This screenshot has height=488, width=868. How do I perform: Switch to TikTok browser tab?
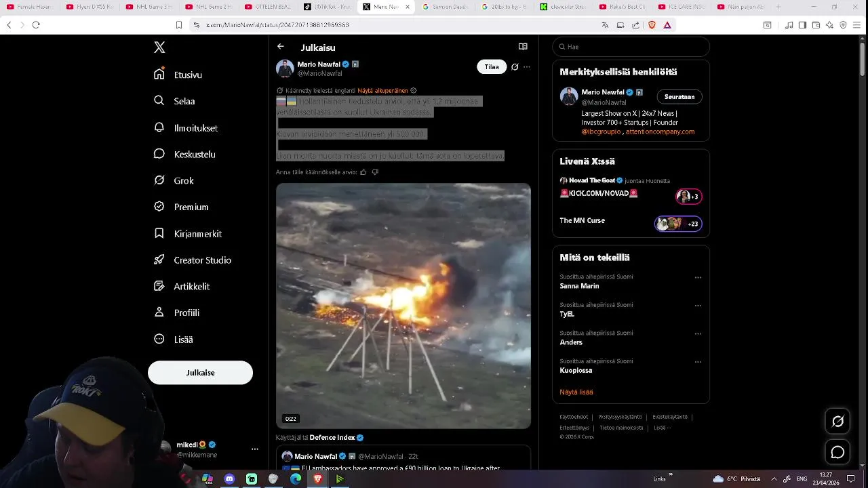point(328,7)
